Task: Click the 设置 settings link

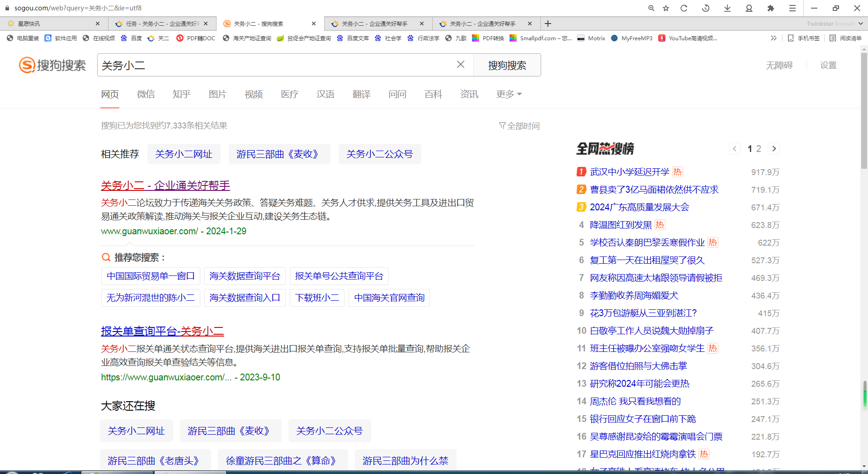Action: coord(828,65)
